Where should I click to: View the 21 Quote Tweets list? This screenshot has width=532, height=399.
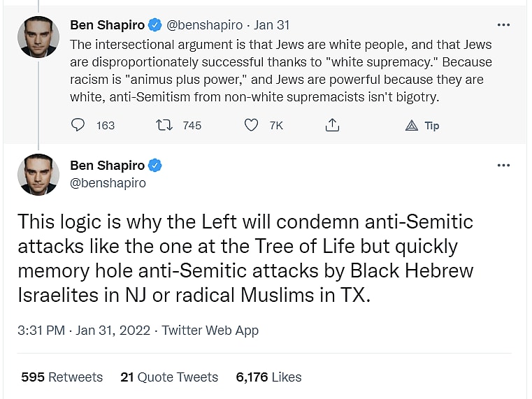coord(169,377)
